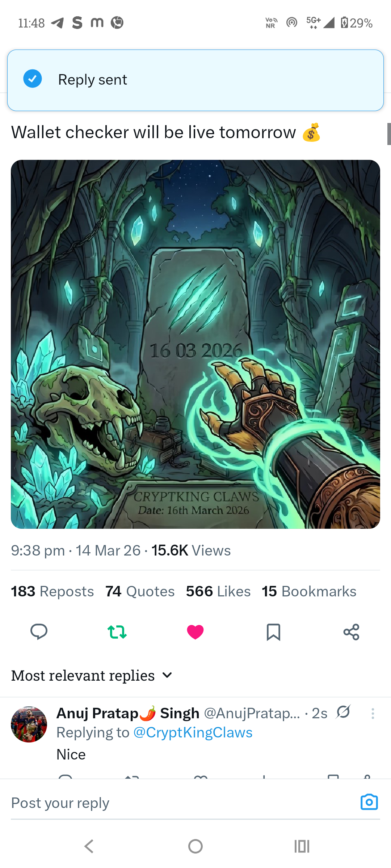Bookmark the post with the bookmark icon
The height and width of the screenshot is (868, 391).
[273, 632]
